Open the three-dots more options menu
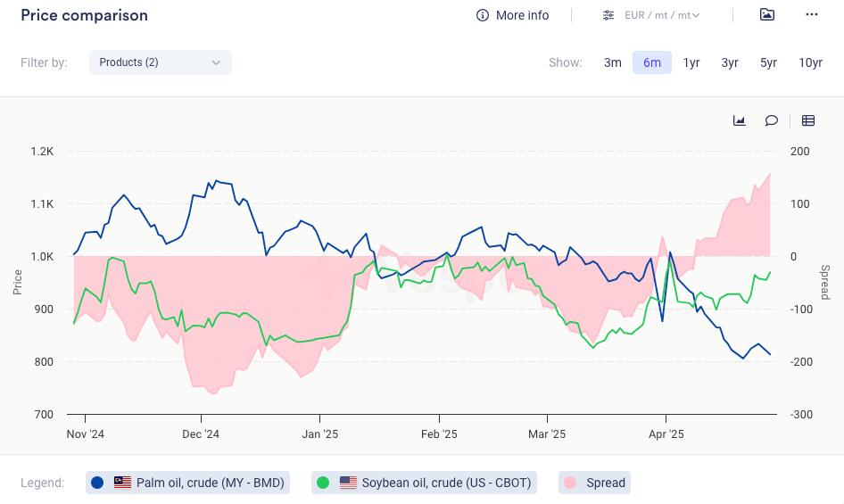Viewport: 844px width, 504px height. [x=811, y=15]
